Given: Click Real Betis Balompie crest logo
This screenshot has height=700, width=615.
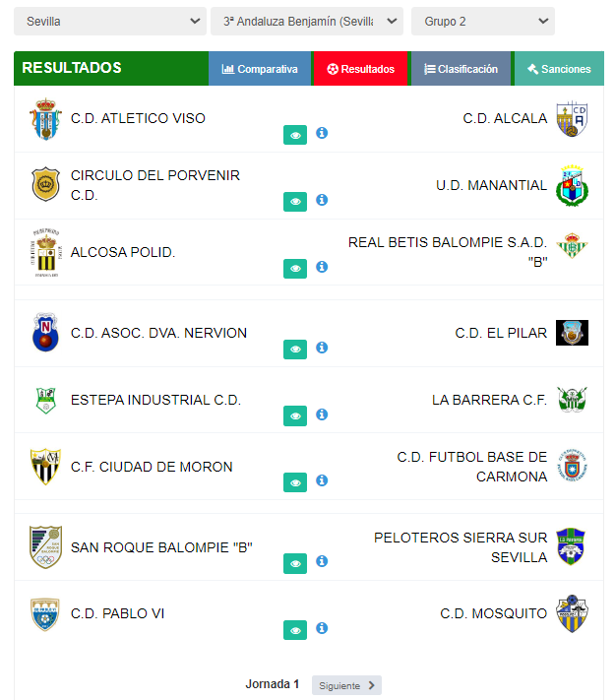Looking at the screenshot, I should [572, 244].
